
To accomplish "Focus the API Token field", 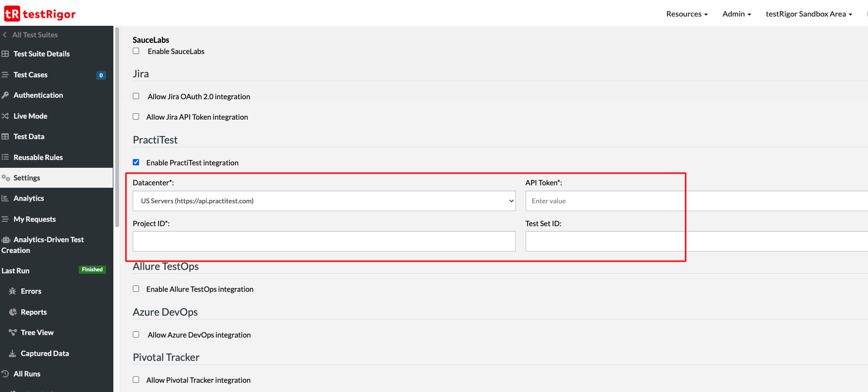I will [x=696, y=201].
